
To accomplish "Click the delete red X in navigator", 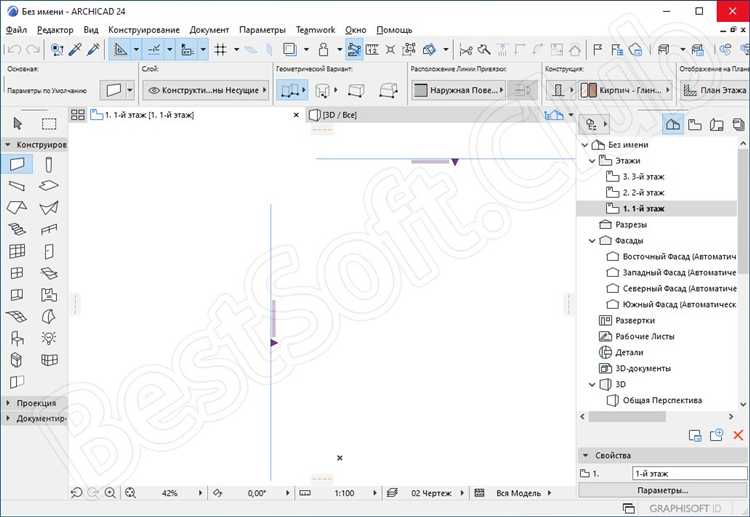I will pyautogui.click(x=738, y=435).
